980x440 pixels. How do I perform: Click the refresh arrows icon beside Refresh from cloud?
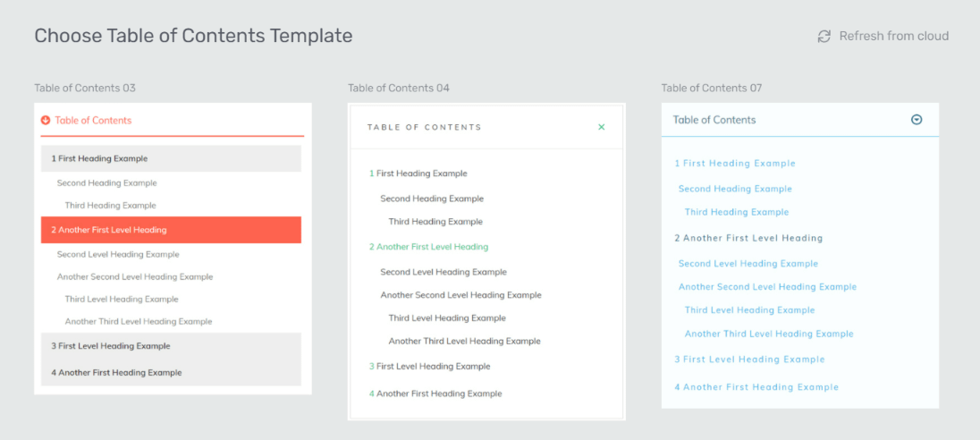[824, 37]
